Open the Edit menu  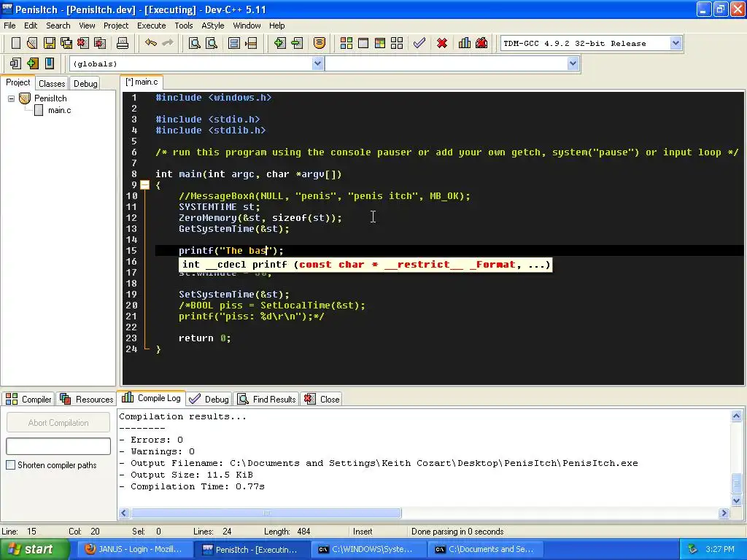[x=31, y=26]
